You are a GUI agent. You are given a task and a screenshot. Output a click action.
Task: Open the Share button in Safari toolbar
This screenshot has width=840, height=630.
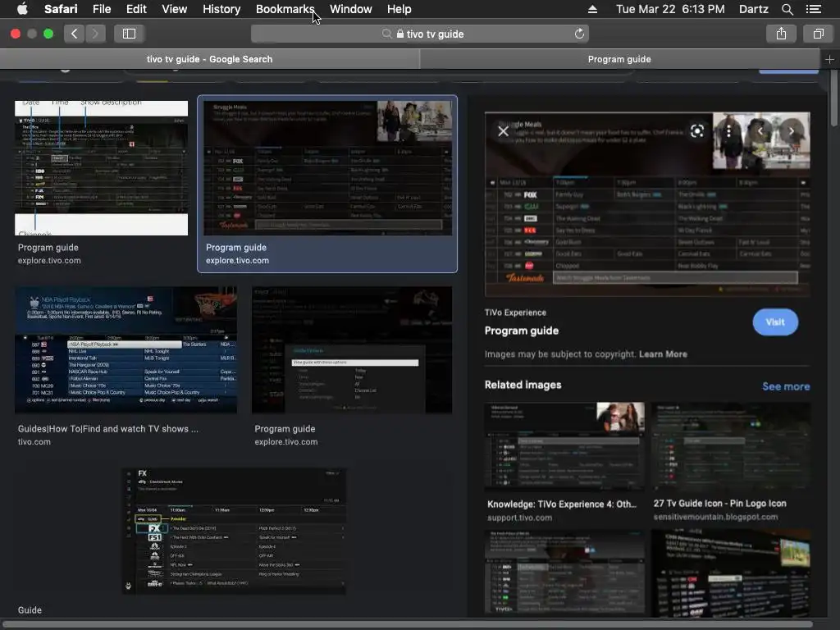[781, 34]
